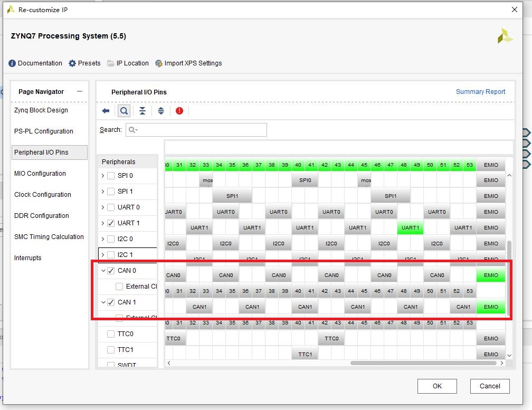Expand the SPI 0 tree row
Image resolution: width=532 pixels, height=410 pixels.
[103, 176]
